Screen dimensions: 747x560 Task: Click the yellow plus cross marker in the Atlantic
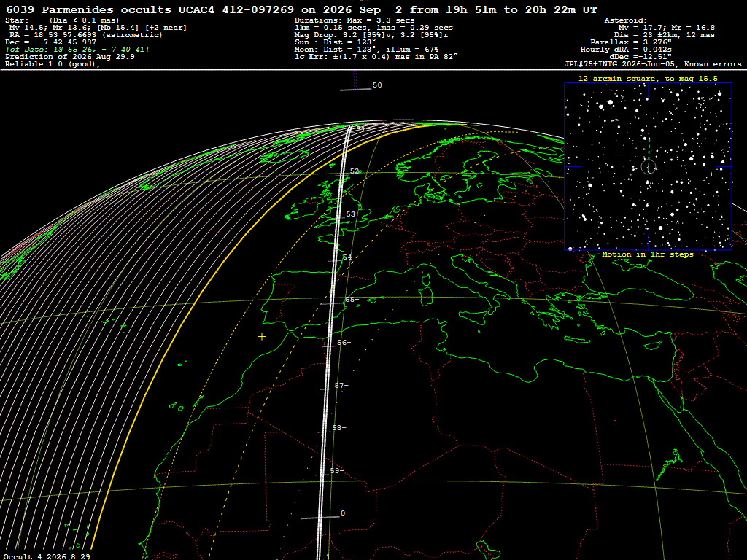262,337
